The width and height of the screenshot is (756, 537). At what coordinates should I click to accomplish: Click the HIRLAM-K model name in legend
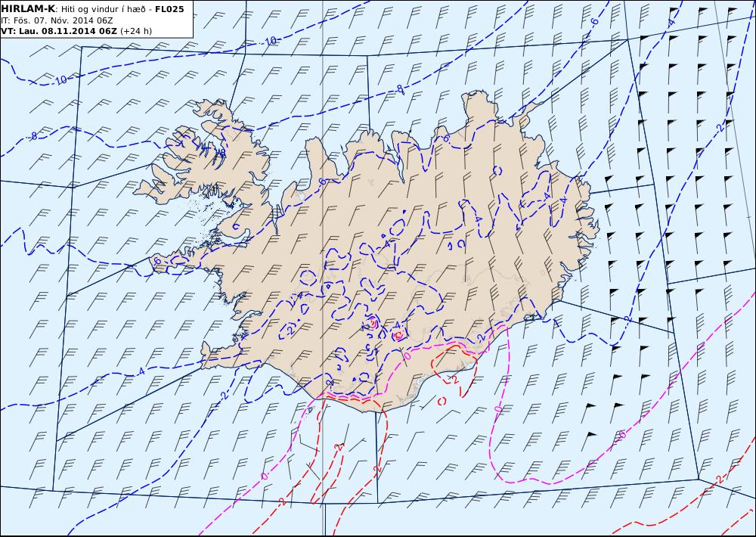[x=28, y=8]
